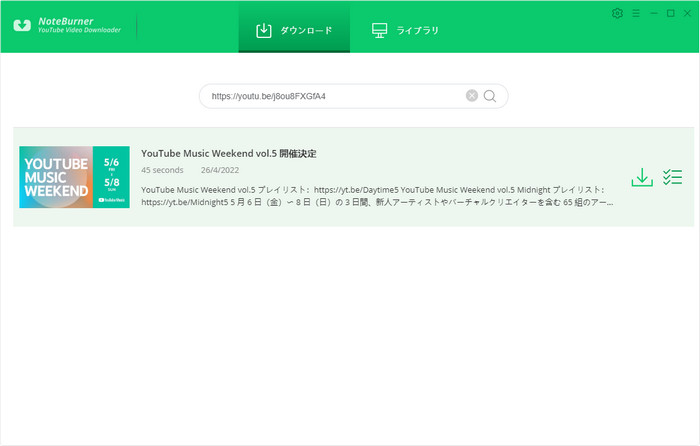Image resolution: width=700 pixels, height=446 pixels.
Task: Open the hamburger menu icon
Action: pyautogui.click(x=636, y=13)
